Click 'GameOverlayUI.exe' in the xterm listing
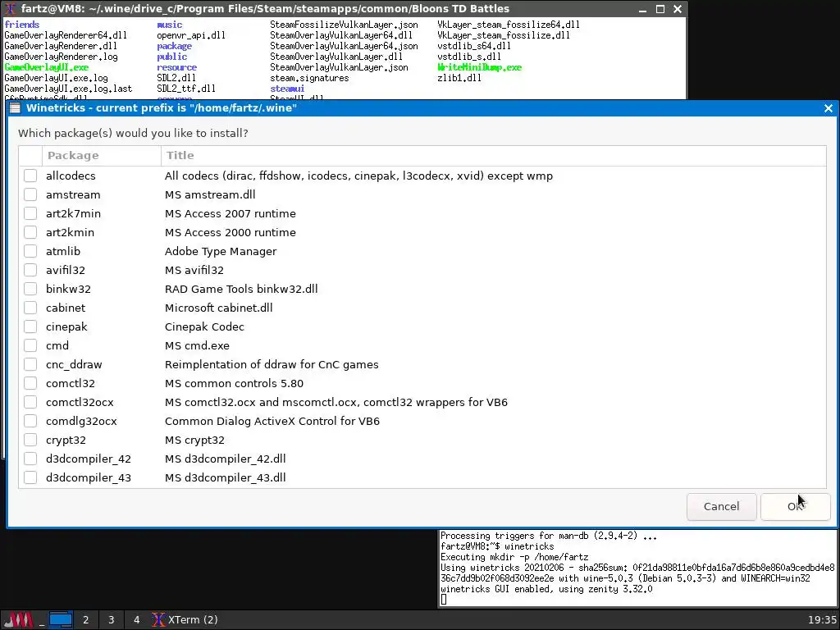Screen dimensions: 840x630 [47, 67]
